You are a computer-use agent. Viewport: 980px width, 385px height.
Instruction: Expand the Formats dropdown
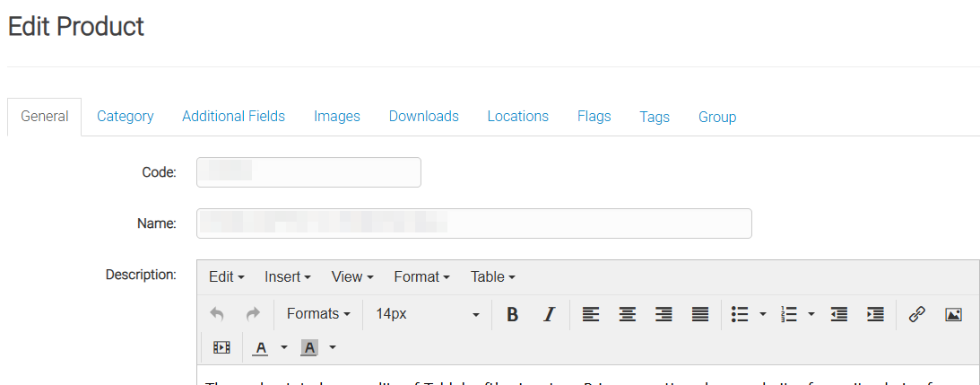(318, 314)
